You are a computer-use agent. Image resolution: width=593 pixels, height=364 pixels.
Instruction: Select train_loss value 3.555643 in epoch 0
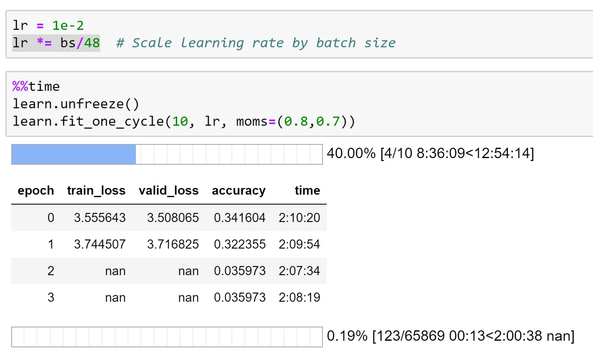[100, 218]
